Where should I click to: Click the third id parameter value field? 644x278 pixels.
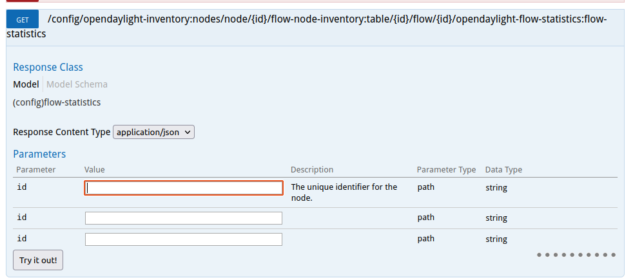[x=184, y=239]
